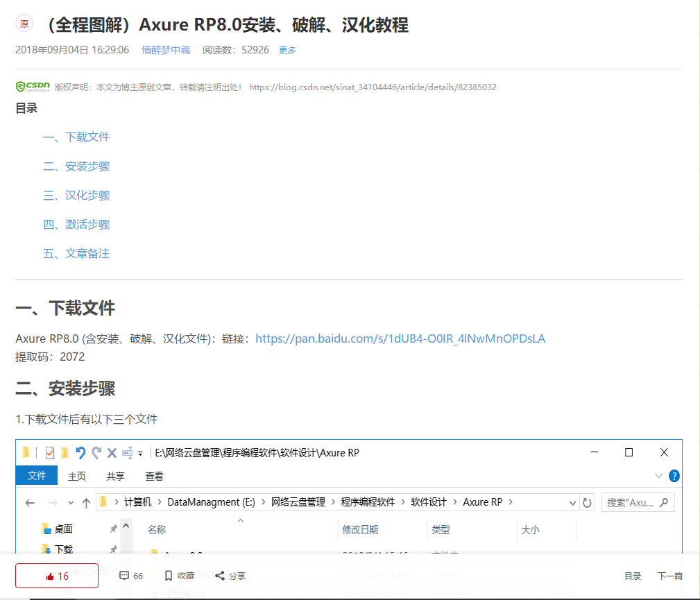Open the recent locations dropdown arrow
Image resolution: width=700 pixels, height=600 pixels.
pyautogui.click(x=71, y=503)
